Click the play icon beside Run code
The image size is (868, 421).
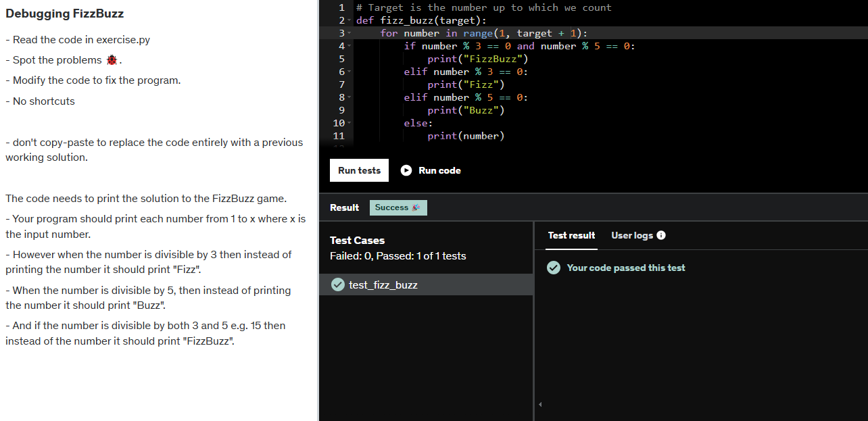406,170
